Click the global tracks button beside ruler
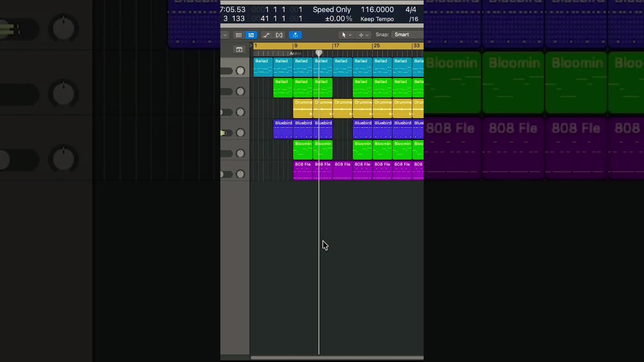644x362 pixels. pyautogui.click(x=239, y=49)
